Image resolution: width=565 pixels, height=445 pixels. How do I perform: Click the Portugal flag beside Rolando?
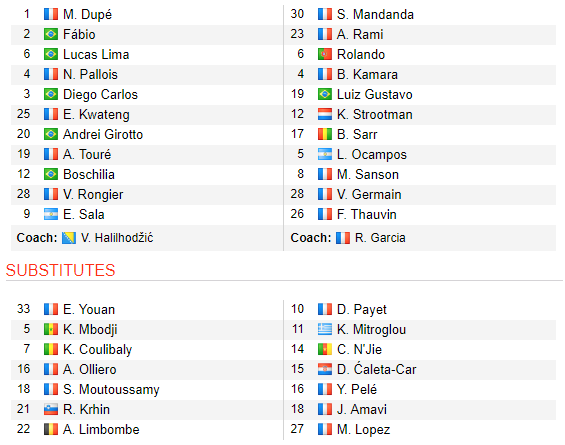point(325,54)
